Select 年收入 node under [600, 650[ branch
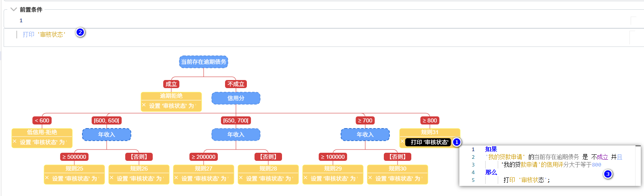The width and height of the screenshot is (644, 196). [107, 135]
